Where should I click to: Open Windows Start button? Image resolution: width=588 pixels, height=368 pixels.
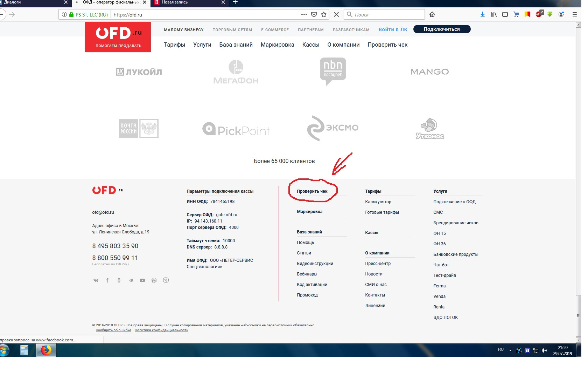click(x=4, y=350)
